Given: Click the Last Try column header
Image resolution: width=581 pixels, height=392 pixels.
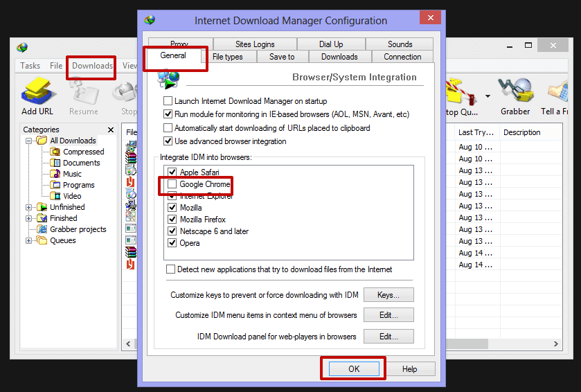Looking at the screenshot, I should pyautogui.click(x=476, y=132).
